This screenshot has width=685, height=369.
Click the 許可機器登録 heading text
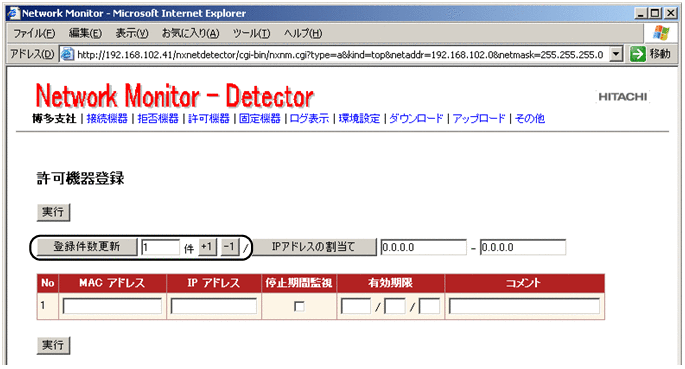pos(81,178)
